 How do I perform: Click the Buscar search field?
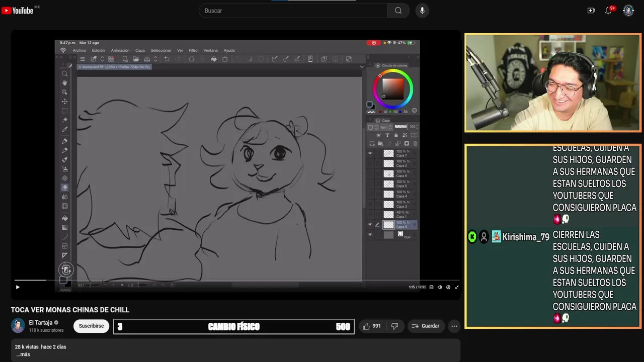coord(293,11)
